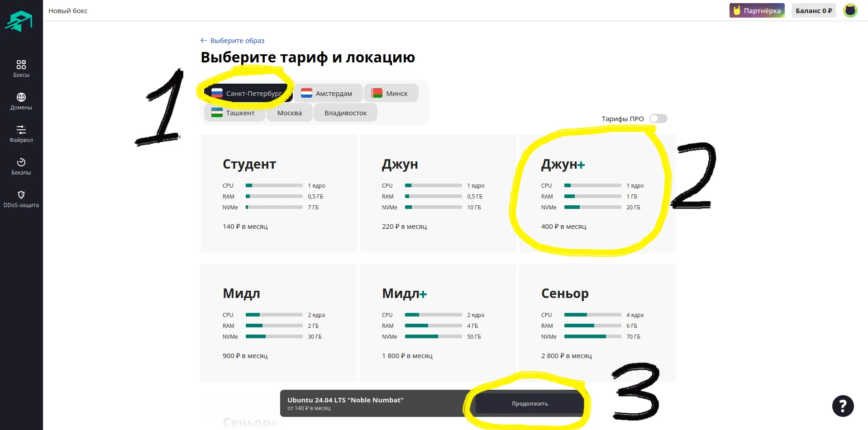Click the Uzbekistan flag on Ташкент
Image resolution: width=868 pixels, height=430 pixels.
[x=217, y=113]
